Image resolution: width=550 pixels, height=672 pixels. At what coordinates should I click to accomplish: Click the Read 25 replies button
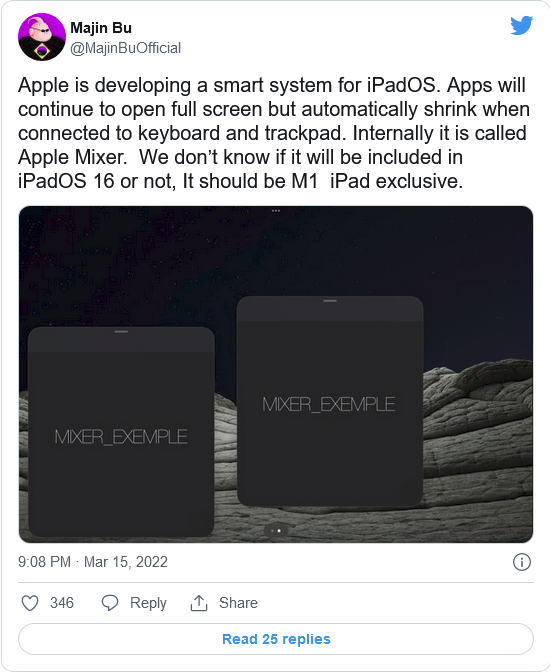coord(276,639)
